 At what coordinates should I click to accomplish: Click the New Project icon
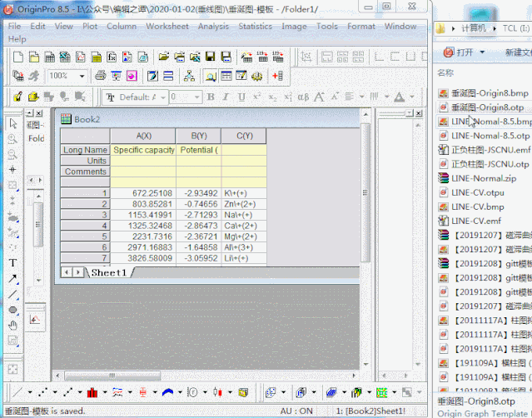coord(18,57)
